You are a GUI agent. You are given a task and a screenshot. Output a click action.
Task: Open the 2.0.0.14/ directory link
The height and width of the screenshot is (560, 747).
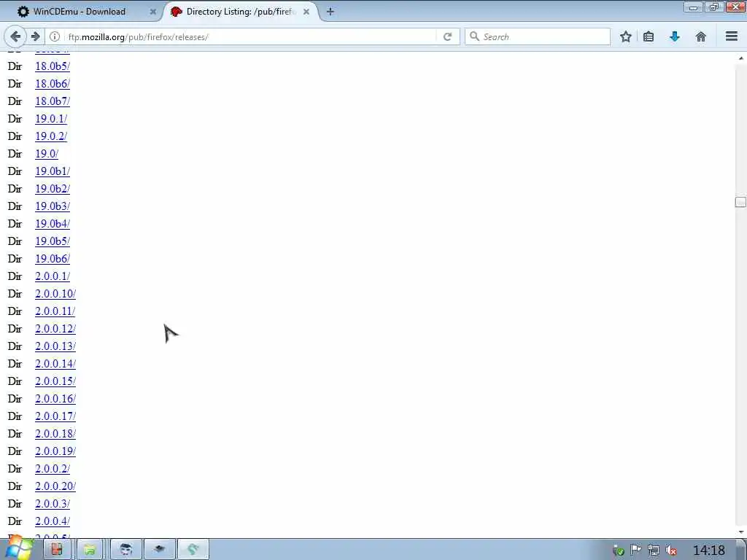pos(55,364)
